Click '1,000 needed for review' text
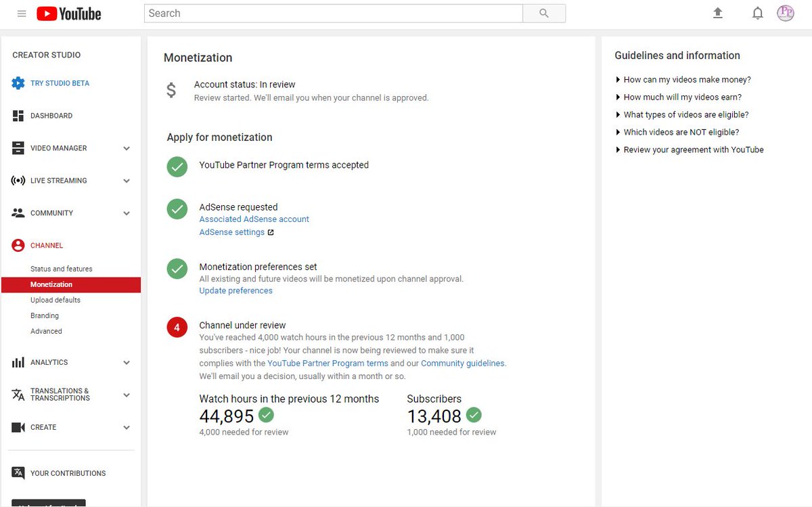Viewport: 812px width, 507px height. [x=452, y=432]
